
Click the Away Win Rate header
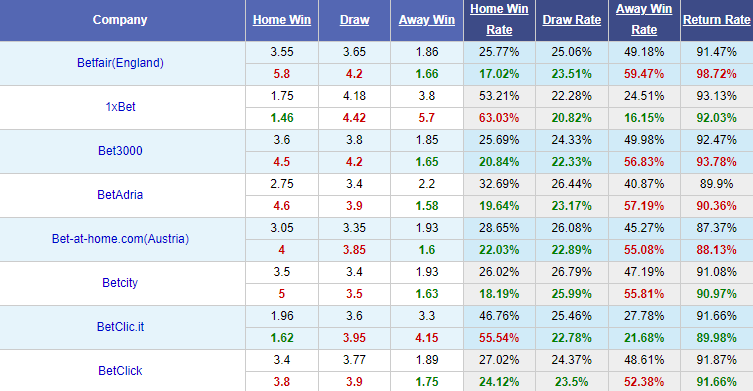[x=644, y=19]
